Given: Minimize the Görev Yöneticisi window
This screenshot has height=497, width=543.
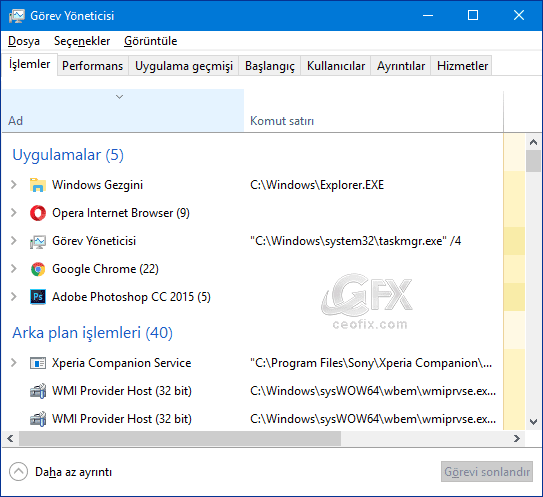Looking at the screenshot, I should [x=428, y=16].
